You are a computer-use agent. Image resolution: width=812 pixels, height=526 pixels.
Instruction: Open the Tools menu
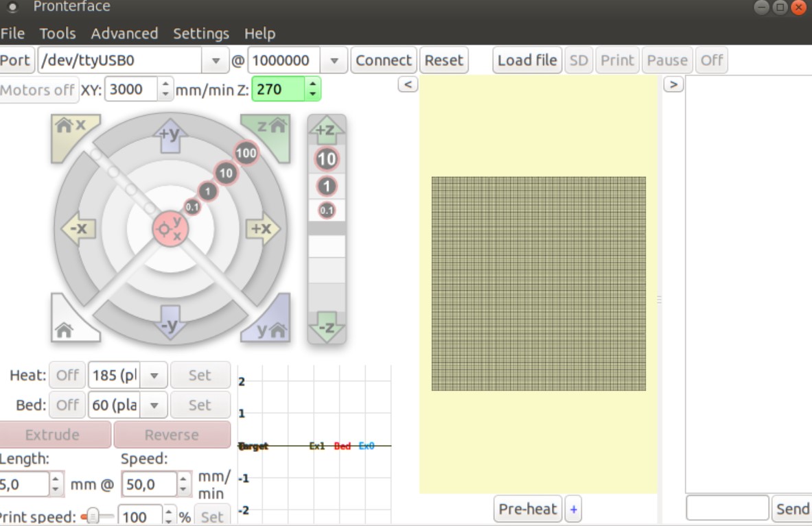coord(58,34)
